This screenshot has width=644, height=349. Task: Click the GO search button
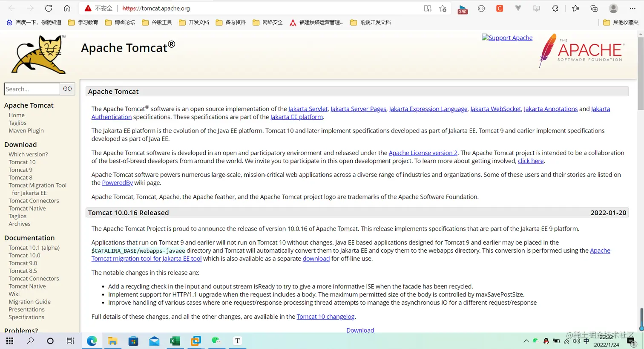coord(67,89)
